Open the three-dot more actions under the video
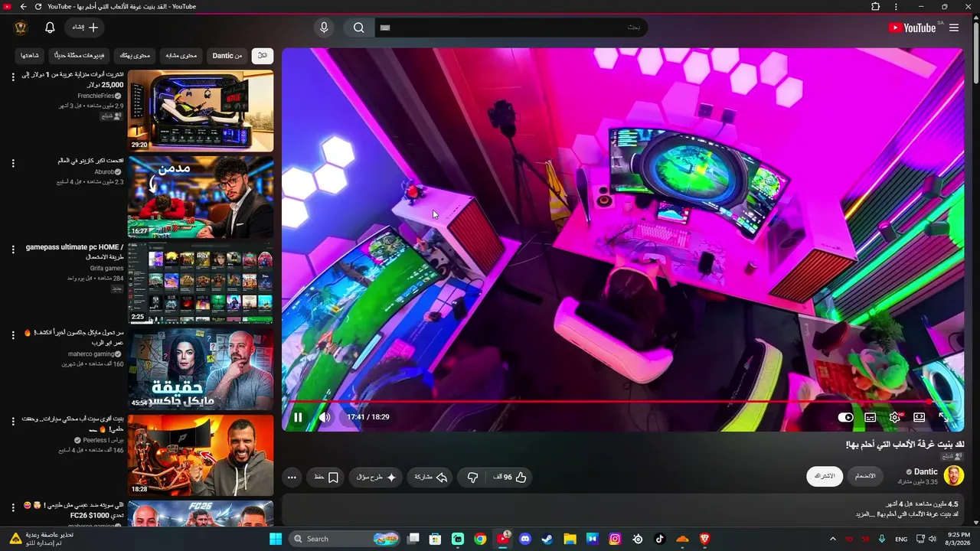Viewport: 980px width, 551px height. 292,477
